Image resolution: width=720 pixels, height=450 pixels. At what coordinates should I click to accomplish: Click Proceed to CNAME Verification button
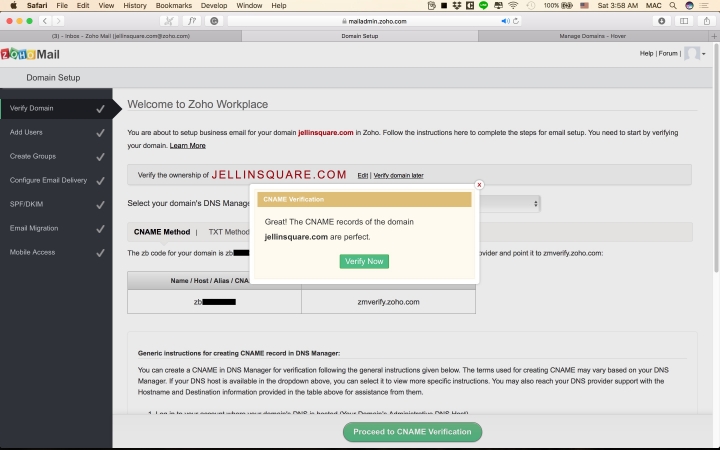[412, 432]
